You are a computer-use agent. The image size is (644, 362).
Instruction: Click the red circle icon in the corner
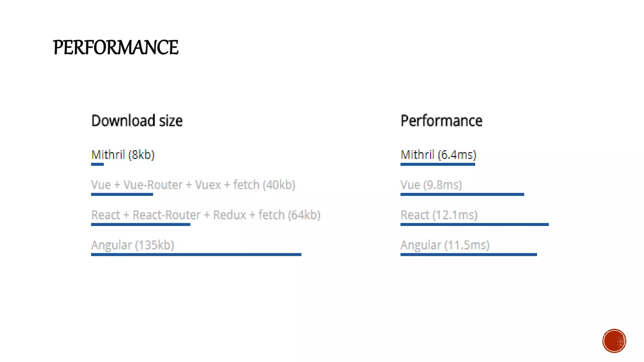[x=614, y=341]
